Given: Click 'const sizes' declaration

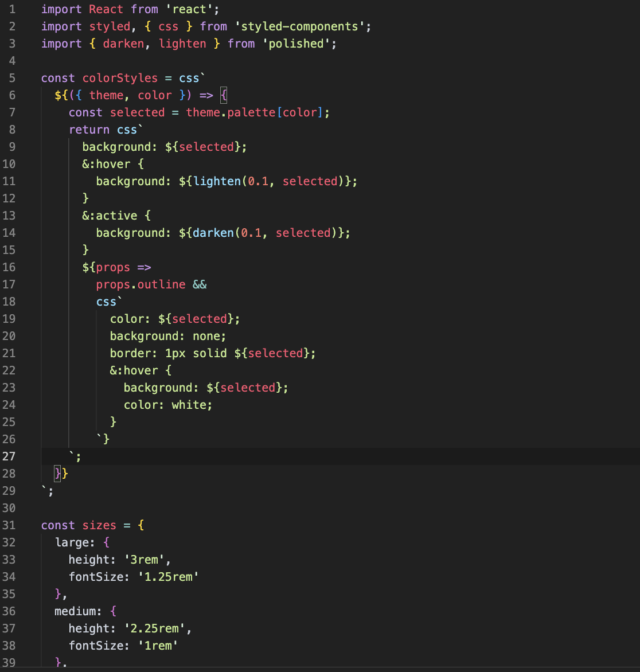Looking at the screenshot, I should (79, 525).
